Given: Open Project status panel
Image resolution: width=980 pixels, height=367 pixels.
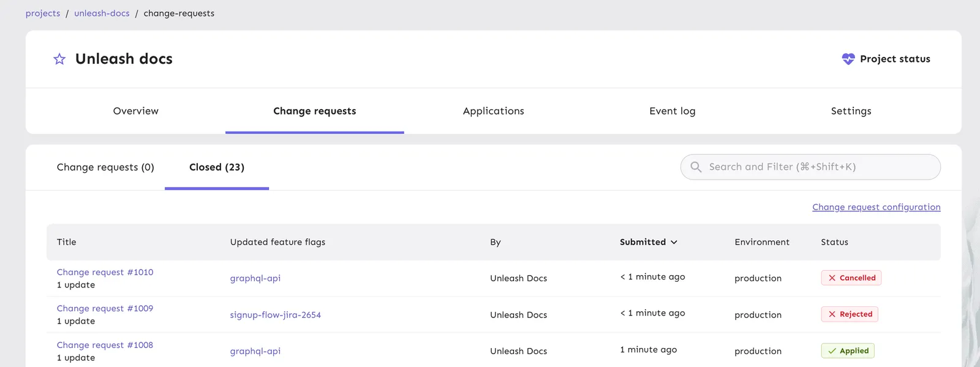Looking at the screenshot, I should pos(886,59).
